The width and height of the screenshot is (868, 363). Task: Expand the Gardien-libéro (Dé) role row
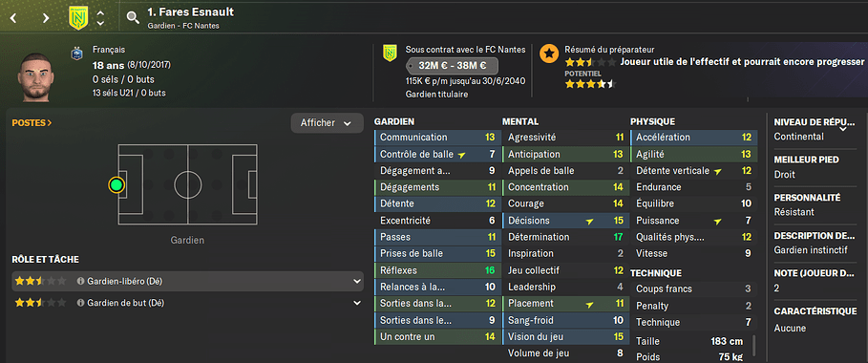188,282
